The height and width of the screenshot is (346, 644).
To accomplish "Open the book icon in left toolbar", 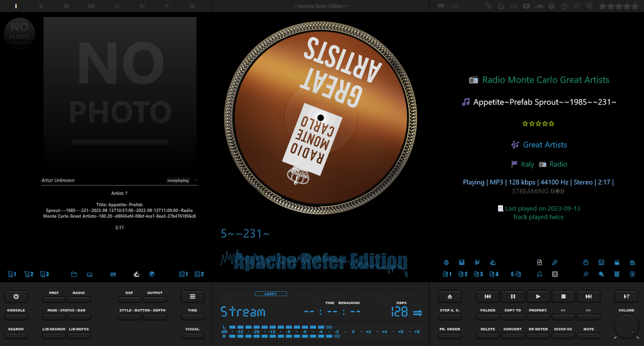I will pyautogui.click(x=90, y=274).
